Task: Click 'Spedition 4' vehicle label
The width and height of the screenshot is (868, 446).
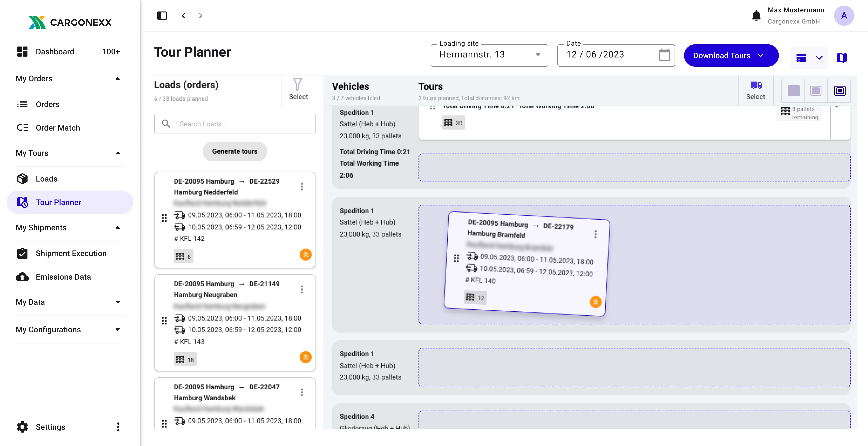Action: click(356, 416)
